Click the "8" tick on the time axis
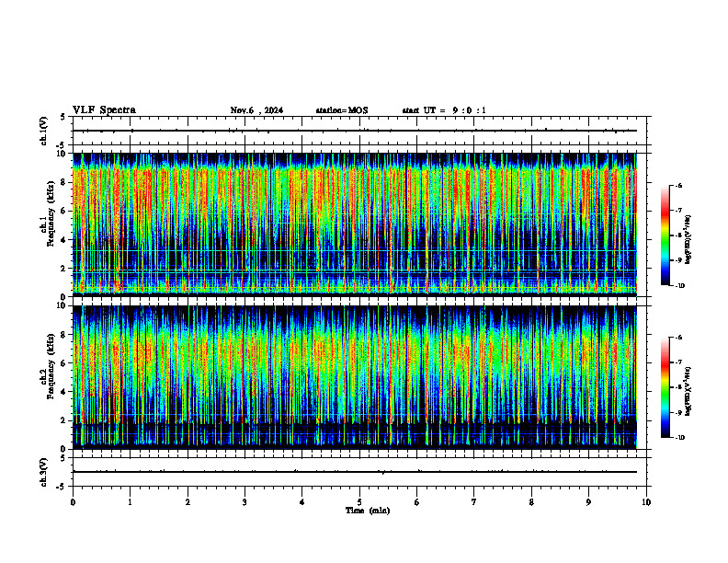The image size is (728, 563). point(531,502)
